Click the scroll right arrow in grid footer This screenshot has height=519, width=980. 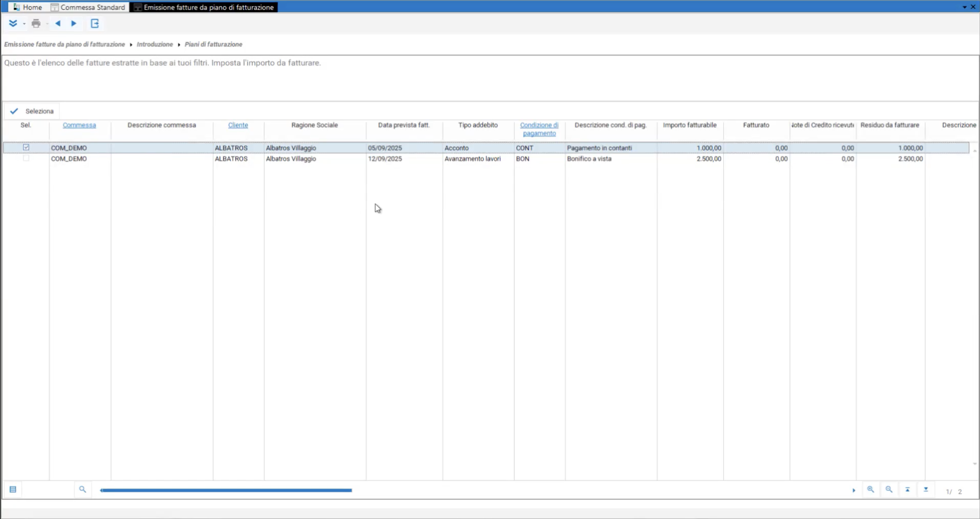point(854,490)
